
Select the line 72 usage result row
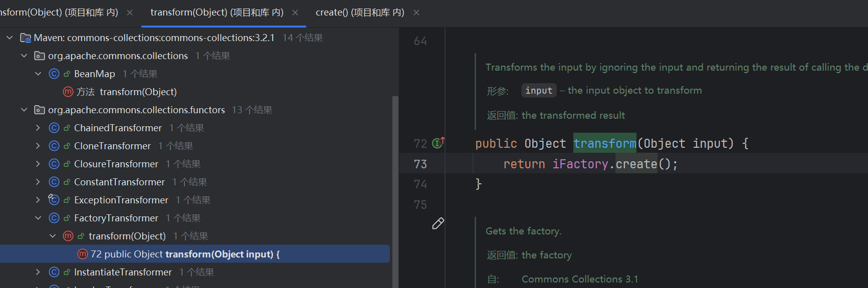tap(185, 254)
